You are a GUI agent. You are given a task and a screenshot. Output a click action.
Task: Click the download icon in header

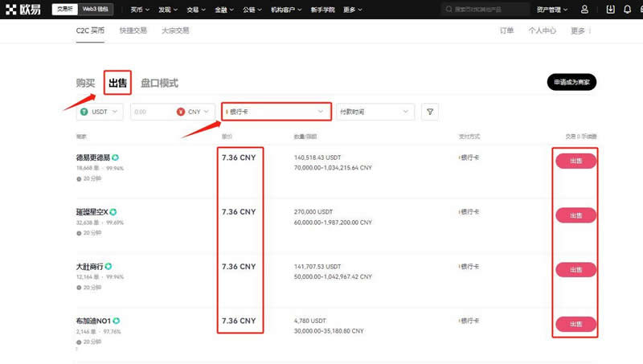point(610,10)
